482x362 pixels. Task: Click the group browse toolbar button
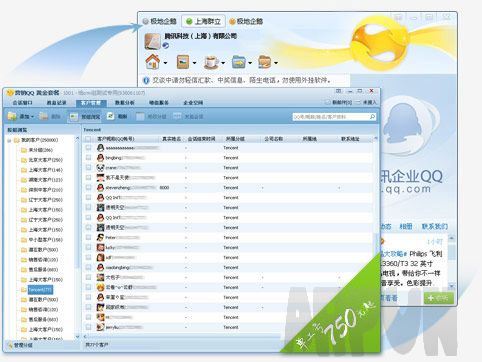(85, 116)
